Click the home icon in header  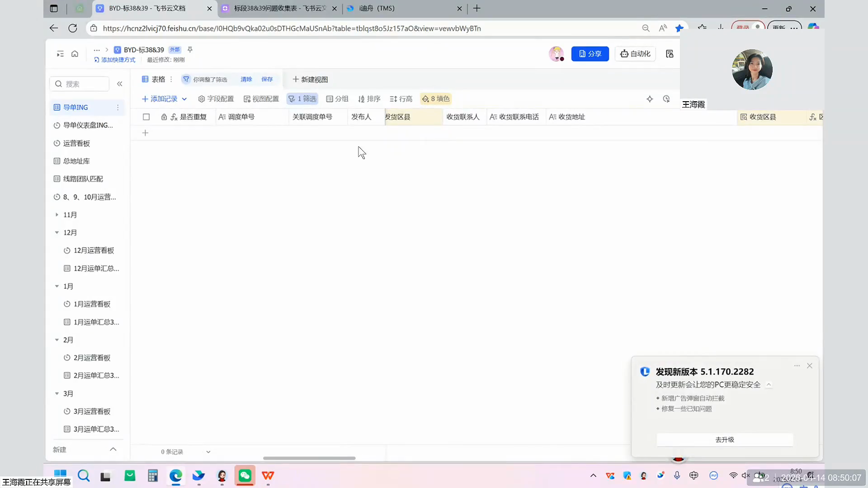click(x=75, y=54)
